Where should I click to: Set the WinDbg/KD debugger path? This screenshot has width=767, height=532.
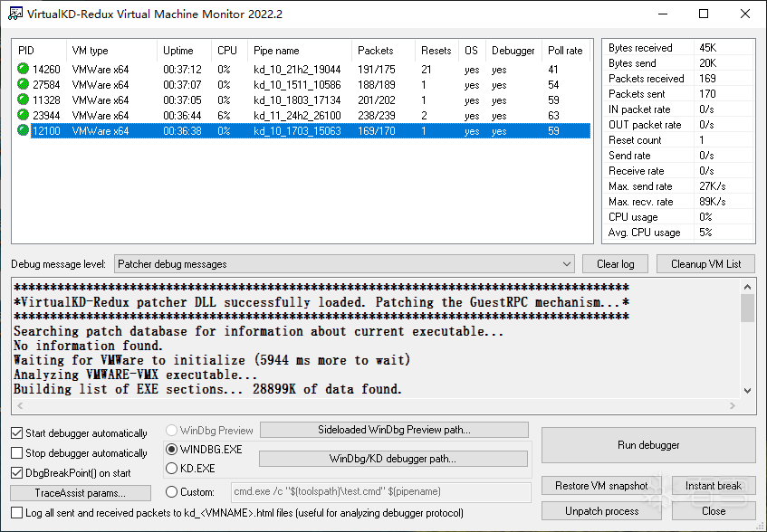tap(393, 459)
